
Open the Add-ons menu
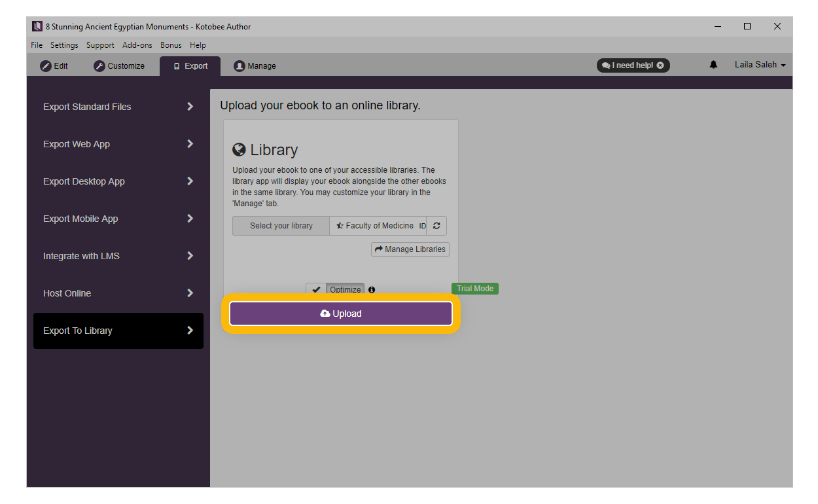click(137, 45)
